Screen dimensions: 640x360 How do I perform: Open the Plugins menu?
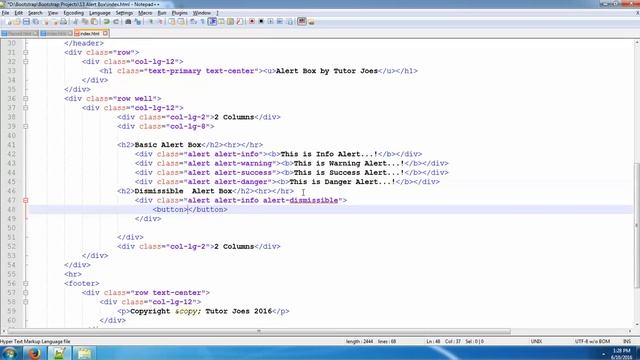tap(180, 13)
